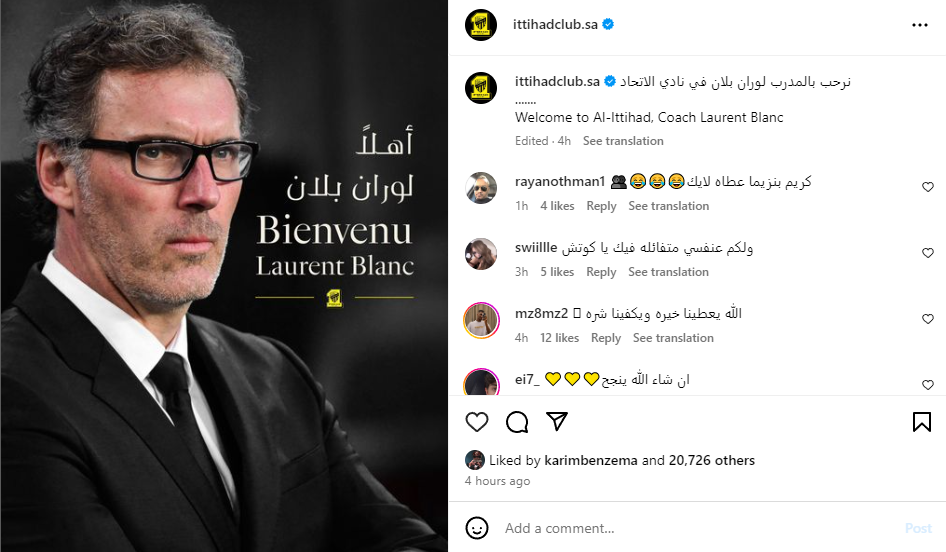
Task: Like mz8mz2's comment heart
Action: 928,319
